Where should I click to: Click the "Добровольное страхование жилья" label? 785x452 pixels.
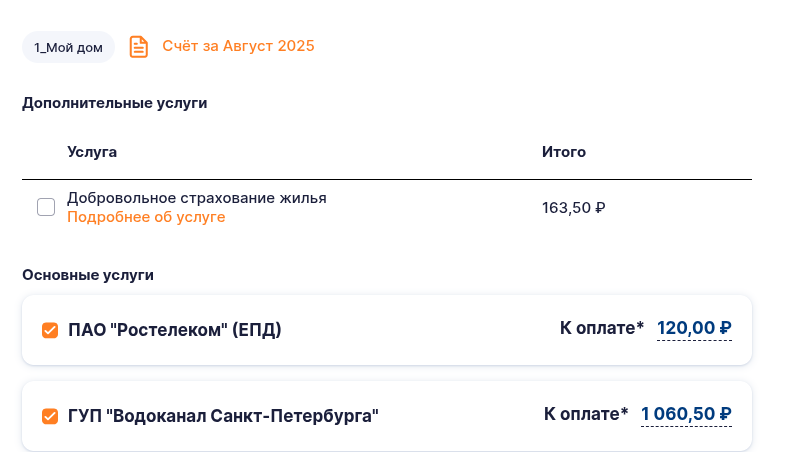197,198
